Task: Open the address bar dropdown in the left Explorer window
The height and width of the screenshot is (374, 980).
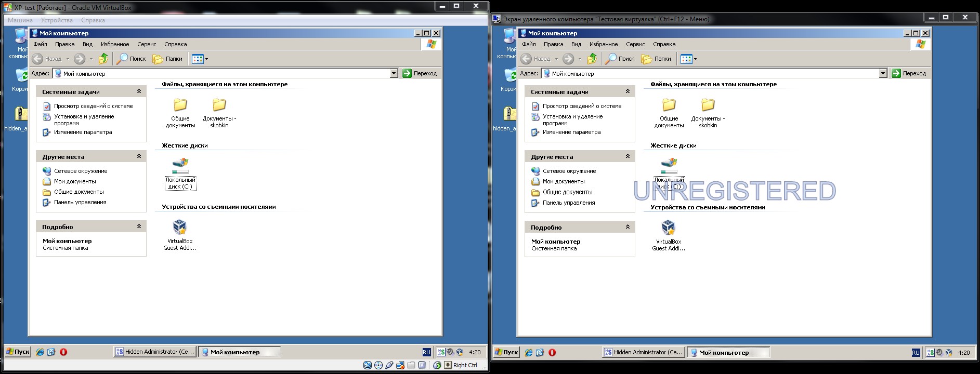Action: [x=394, y=74]
